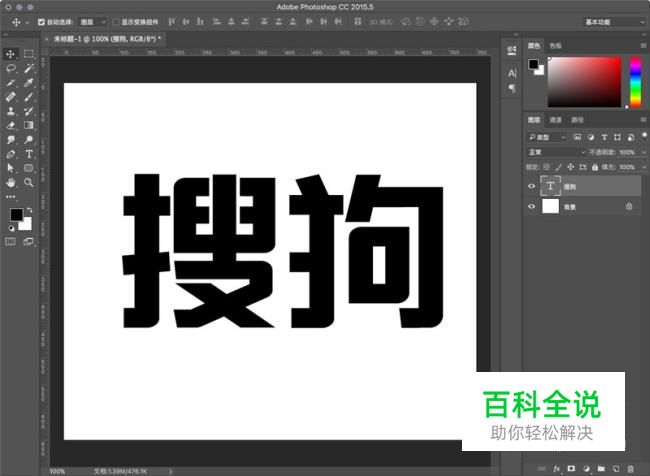Filter layers by pixel layers icon
Viewport: 650px width, 476px height.
point(577,137)
